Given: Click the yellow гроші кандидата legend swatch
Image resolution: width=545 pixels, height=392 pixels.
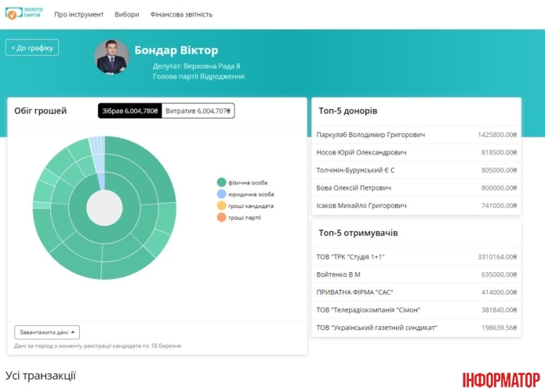Looking at the screenshot, I should pyautogui.click(x=221, y=205).
